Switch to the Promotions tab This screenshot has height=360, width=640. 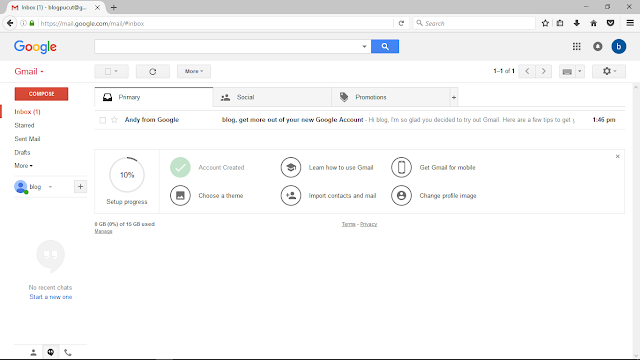click(391, 97)
